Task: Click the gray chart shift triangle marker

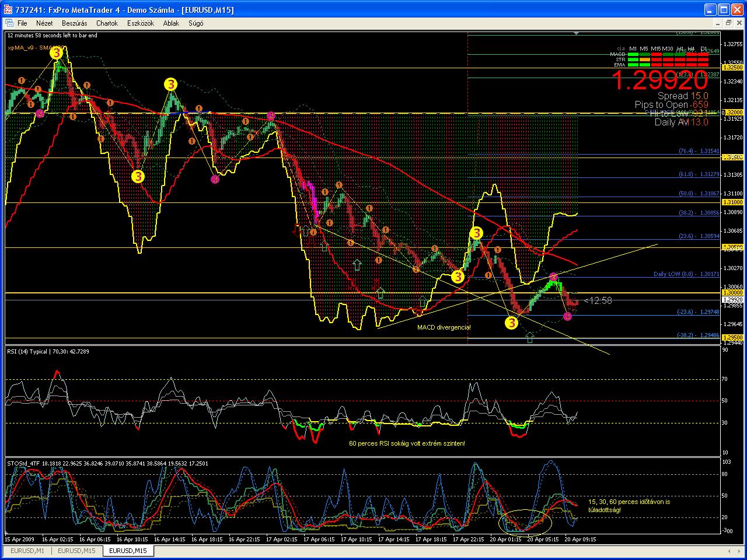Action: click(x=577, y=34)
